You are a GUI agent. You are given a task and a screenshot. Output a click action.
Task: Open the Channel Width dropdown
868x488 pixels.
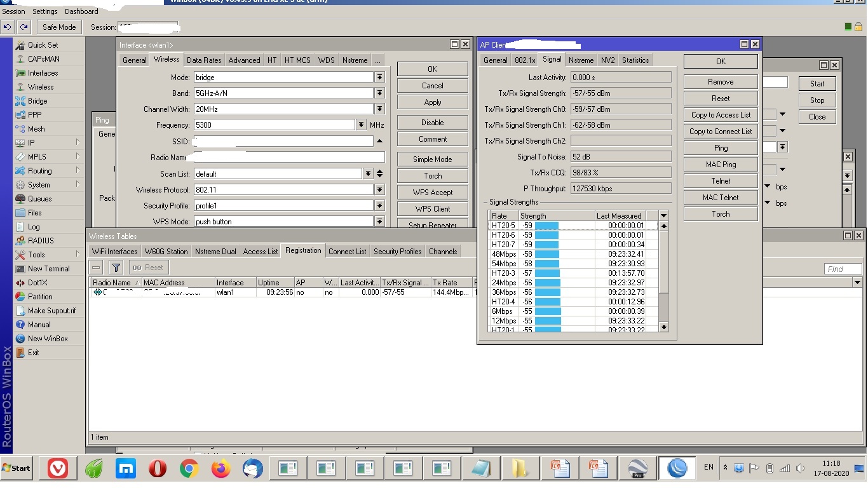coord(379,109)
